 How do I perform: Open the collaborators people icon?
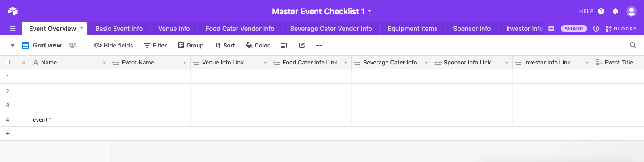tap(72, 45)
